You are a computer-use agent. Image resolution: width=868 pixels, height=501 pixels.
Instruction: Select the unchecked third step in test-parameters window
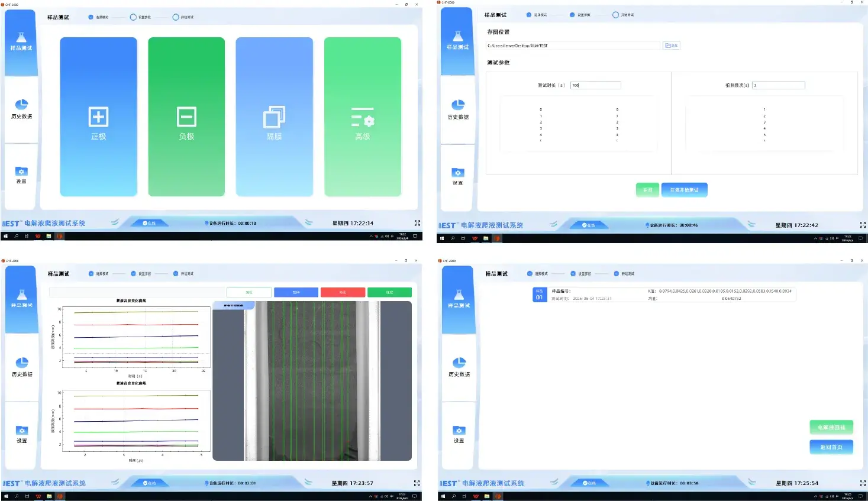(615, 15)
